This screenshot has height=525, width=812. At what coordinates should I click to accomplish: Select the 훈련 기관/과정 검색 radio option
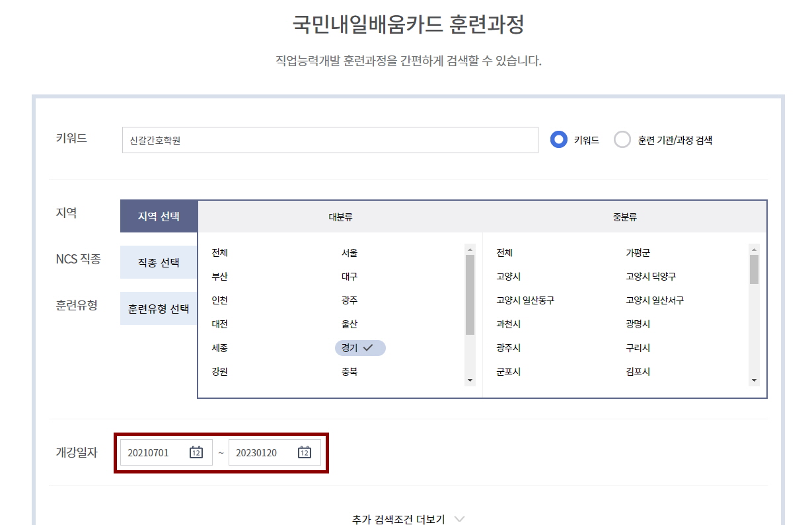(622, 140)
